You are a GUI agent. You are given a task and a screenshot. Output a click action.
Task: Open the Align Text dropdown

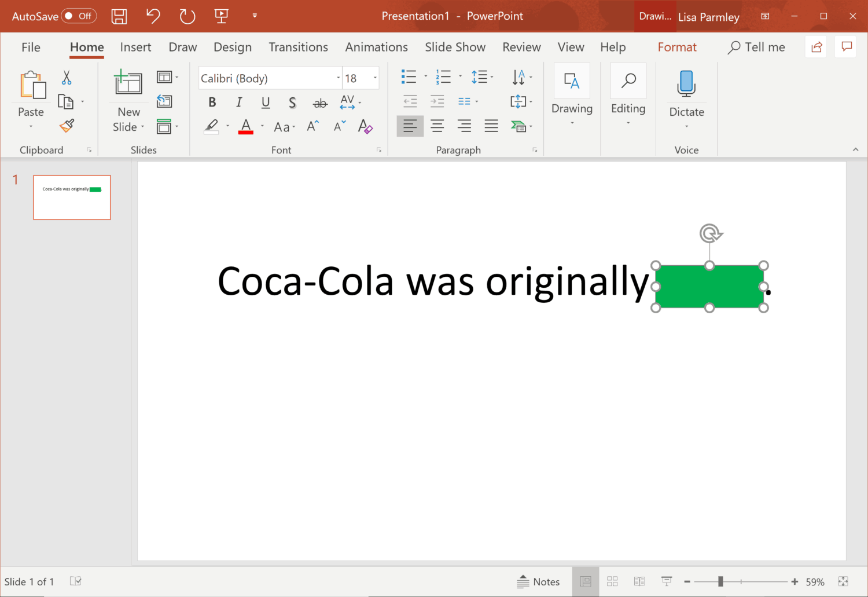521,102
